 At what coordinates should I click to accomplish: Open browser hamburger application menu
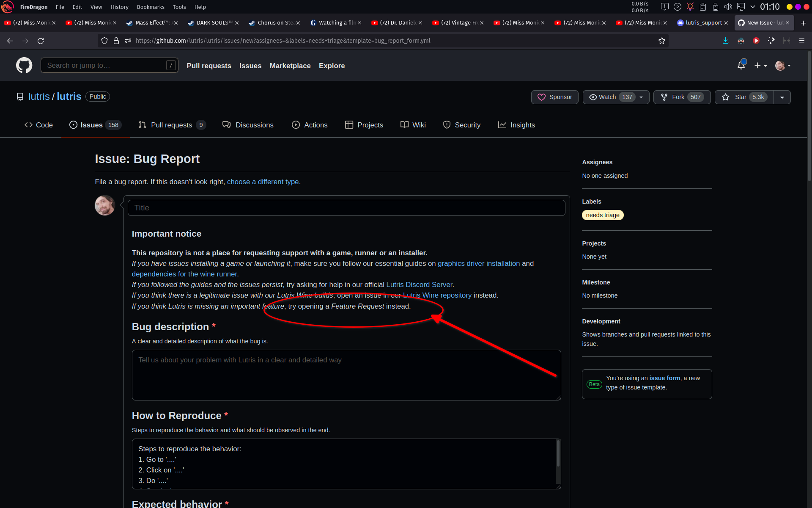(x=801, y=41)
